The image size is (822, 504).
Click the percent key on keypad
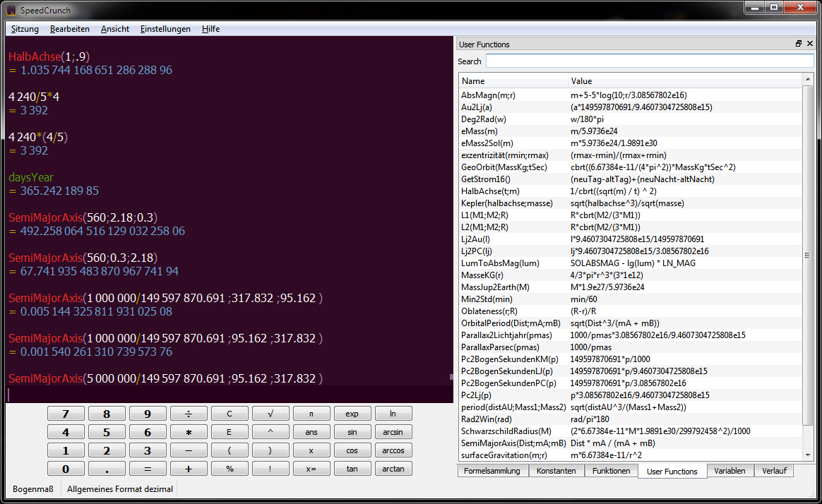click(x=230, y=469)
